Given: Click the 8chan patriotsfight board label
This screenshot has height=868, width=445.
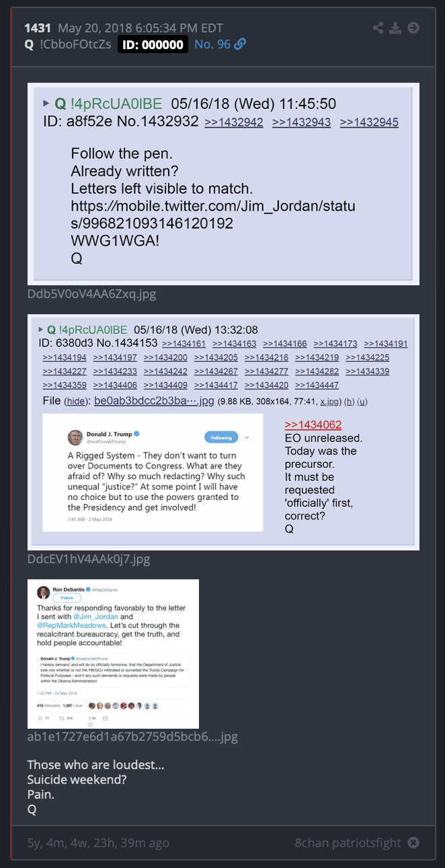Looking at the screenshot, I should tap(348, 842).
